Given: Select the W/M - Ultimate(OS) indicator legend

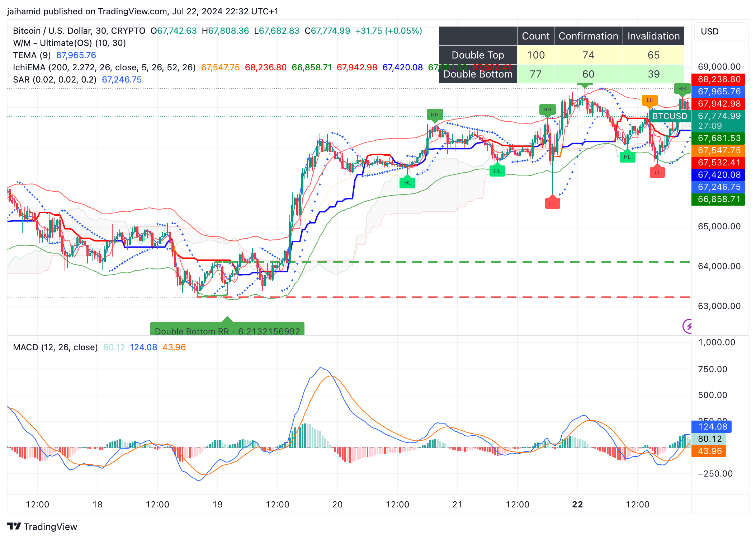Looking at the screenshot, I should (x=69, y=43).
